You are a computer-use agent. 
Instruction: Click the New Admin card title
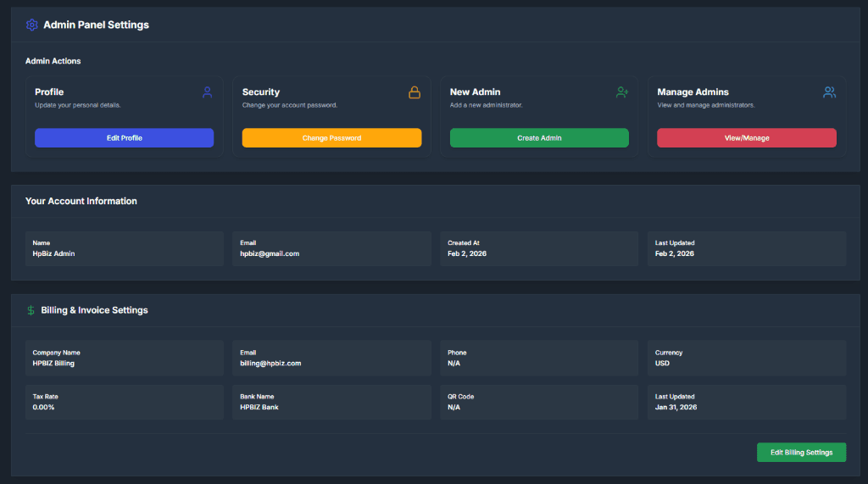click(475, 92)
